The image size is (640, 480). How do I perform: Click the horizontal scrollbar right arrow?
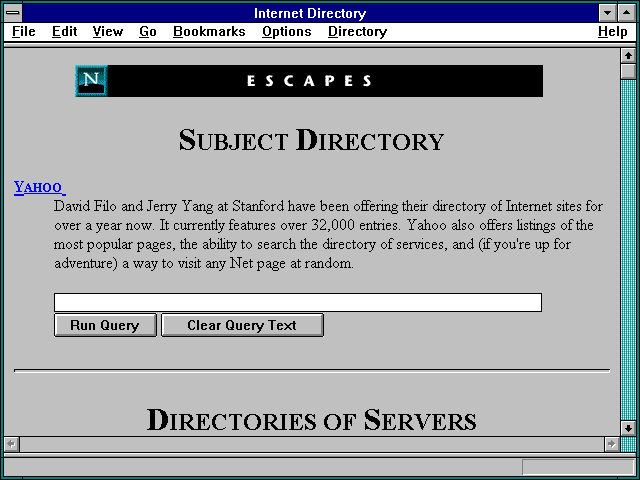[x=612, y=444]
